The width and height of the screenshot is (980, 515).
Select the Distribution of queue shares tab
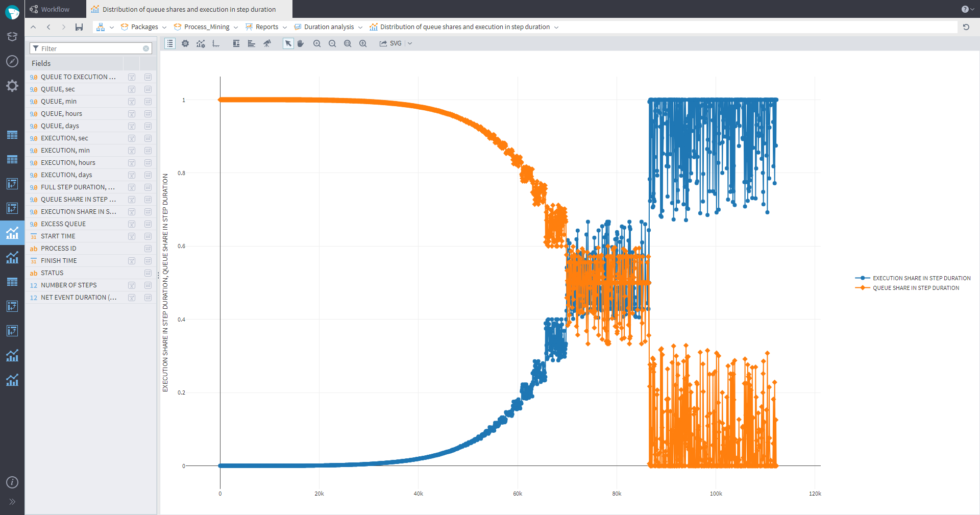coord(189,9)
